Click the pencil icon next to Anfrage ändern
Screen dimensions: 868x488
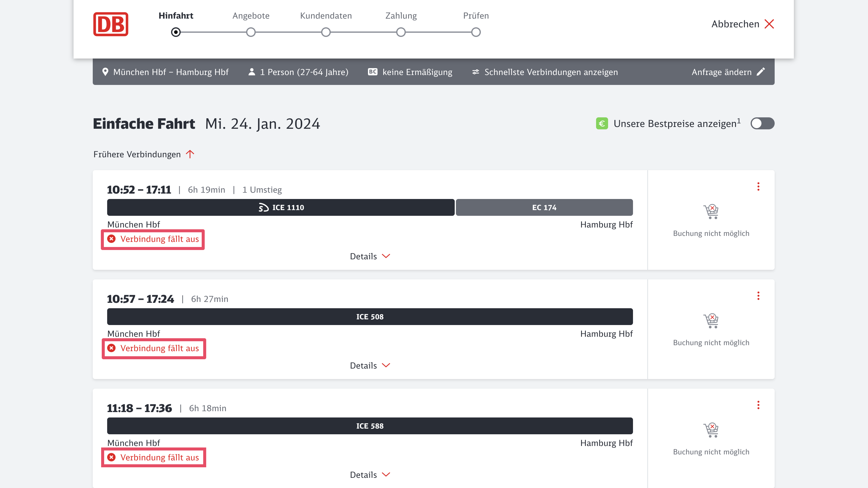click(x=761, y=72)
